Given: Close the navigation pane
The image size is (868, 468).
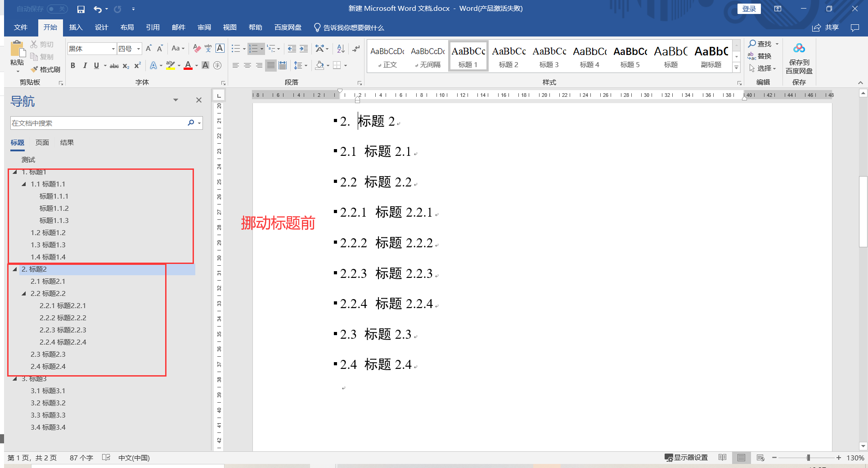Looking at the screenshot, I should tap(199, 100).
